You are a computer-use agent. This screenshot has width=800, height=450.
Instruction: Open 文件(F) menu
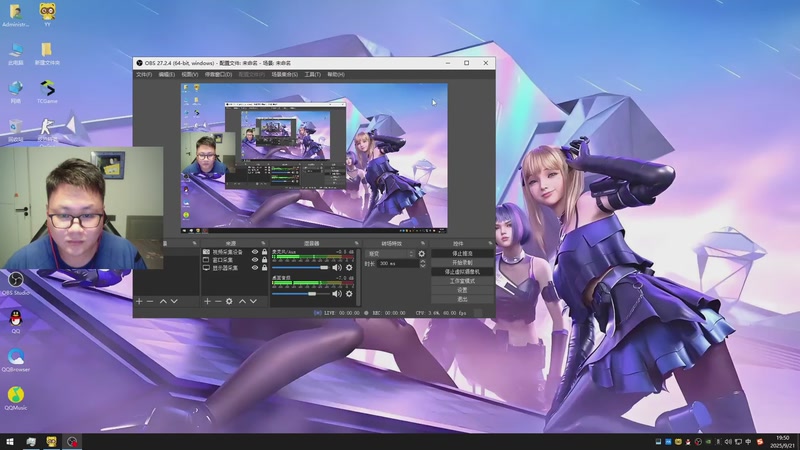pos(144,74)
